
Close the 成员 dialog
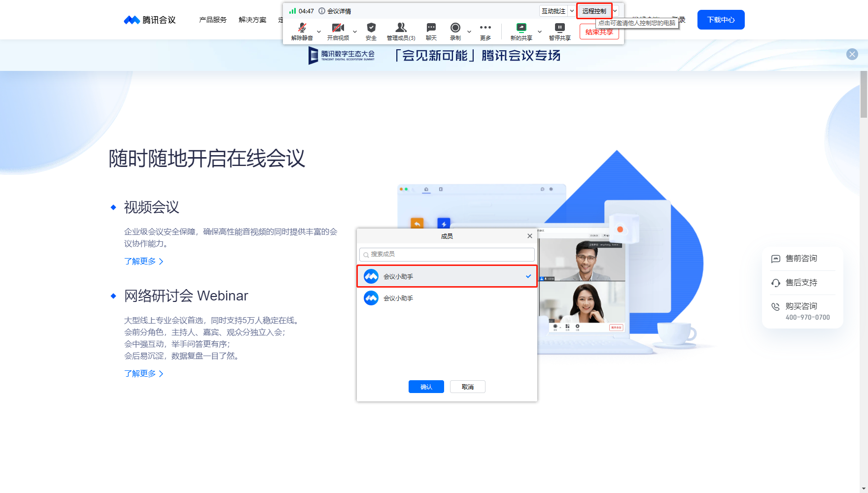530,236
